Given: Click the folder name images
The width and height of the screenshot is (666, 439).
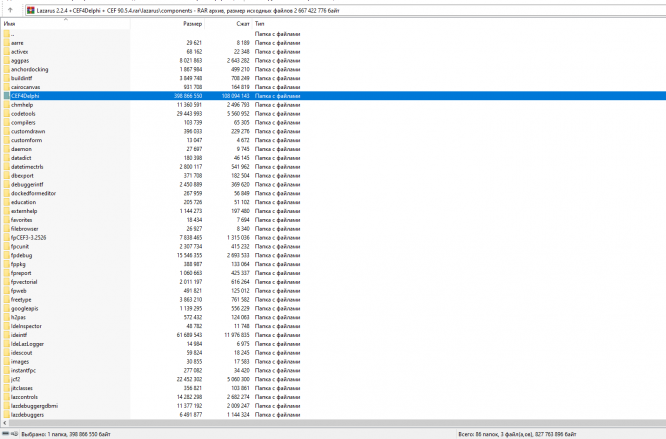Looking at the screenshot, I should [20, 362].
